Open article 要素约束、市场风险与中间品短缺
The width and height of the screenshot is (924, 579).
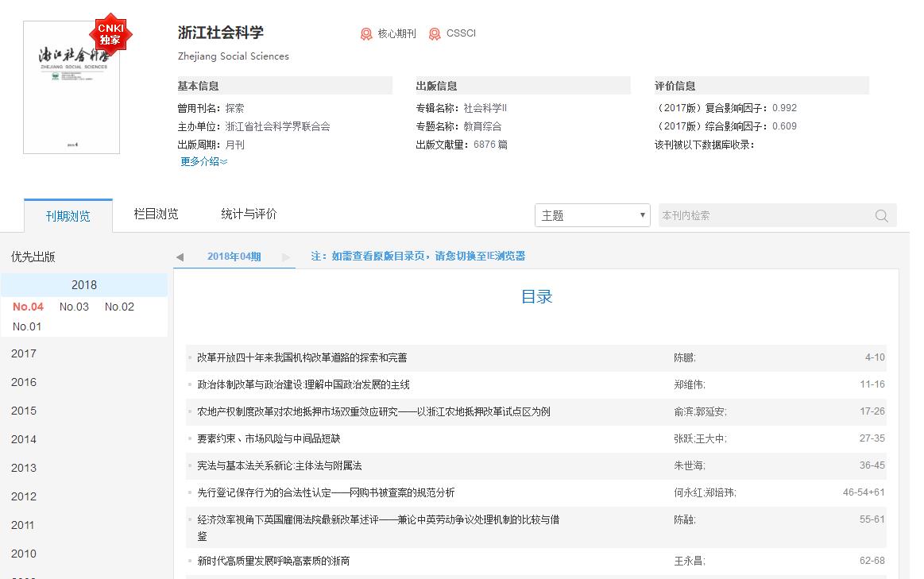click(x=269, y=438)
